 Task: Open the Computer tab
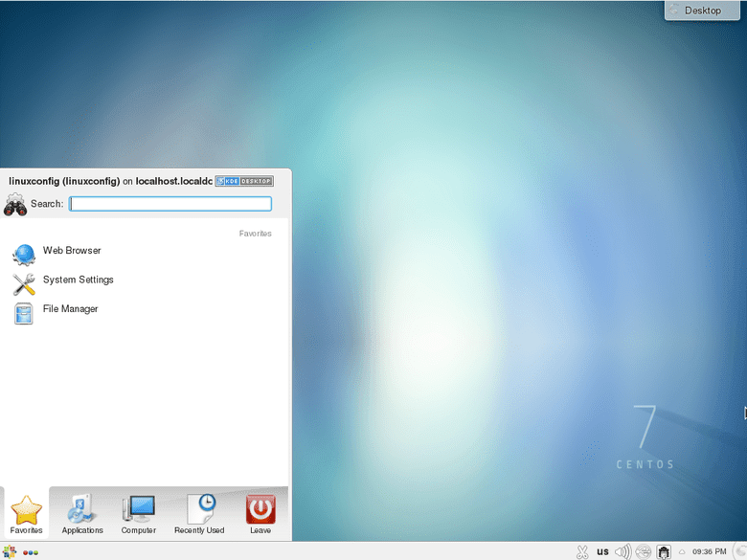tap(139, 514)
